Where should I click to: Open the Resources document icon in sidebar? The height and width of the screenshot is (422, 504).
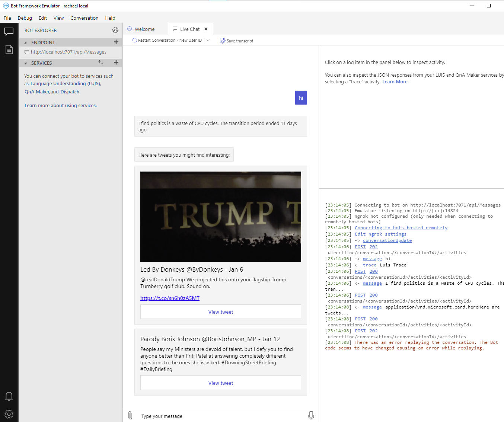pyautogui.click(x=9, y=49)
